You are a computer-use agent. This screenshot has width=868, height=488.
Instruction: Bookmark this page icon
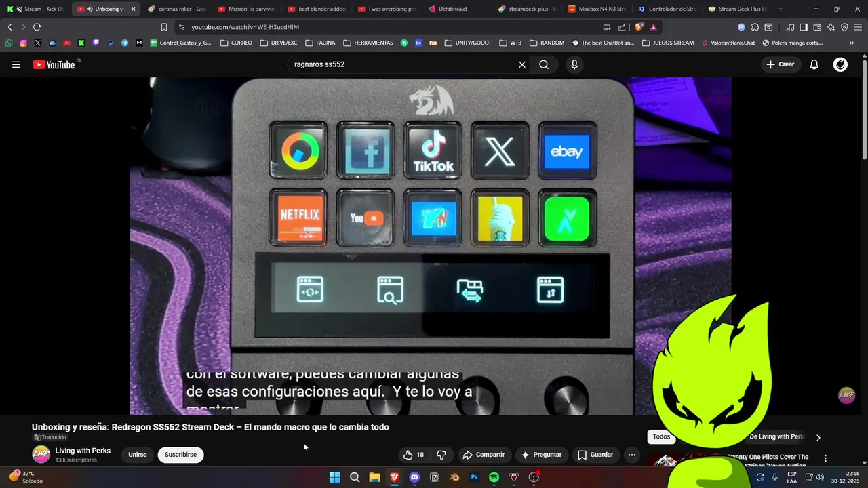click(163, 27)
